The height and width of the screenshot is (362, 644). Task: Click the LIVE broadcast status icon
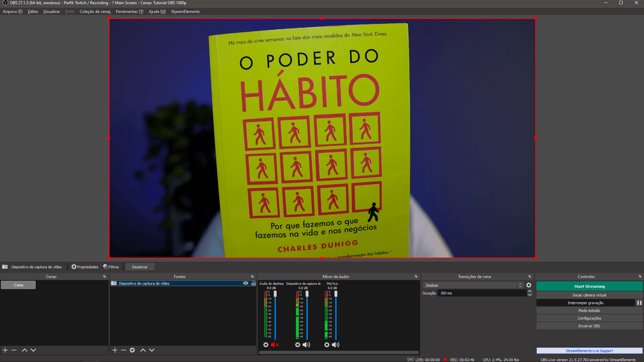[411, 359]
